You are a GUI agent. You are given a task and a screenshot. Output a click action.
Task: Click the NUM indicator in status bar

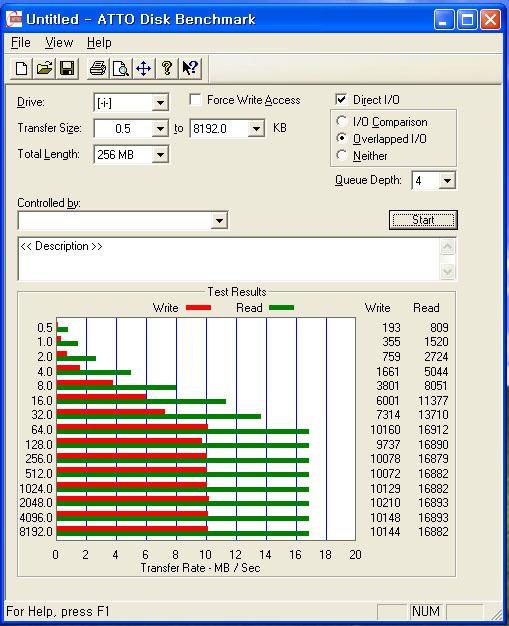coord(426,611)
